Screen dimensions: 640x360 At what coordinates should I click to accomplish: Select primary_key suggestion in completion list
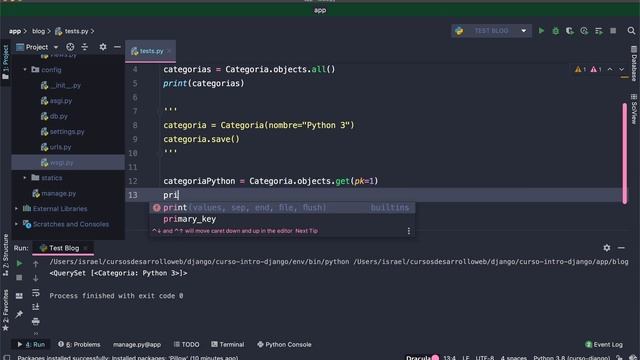pyautogui.click(x=282, y=219)
